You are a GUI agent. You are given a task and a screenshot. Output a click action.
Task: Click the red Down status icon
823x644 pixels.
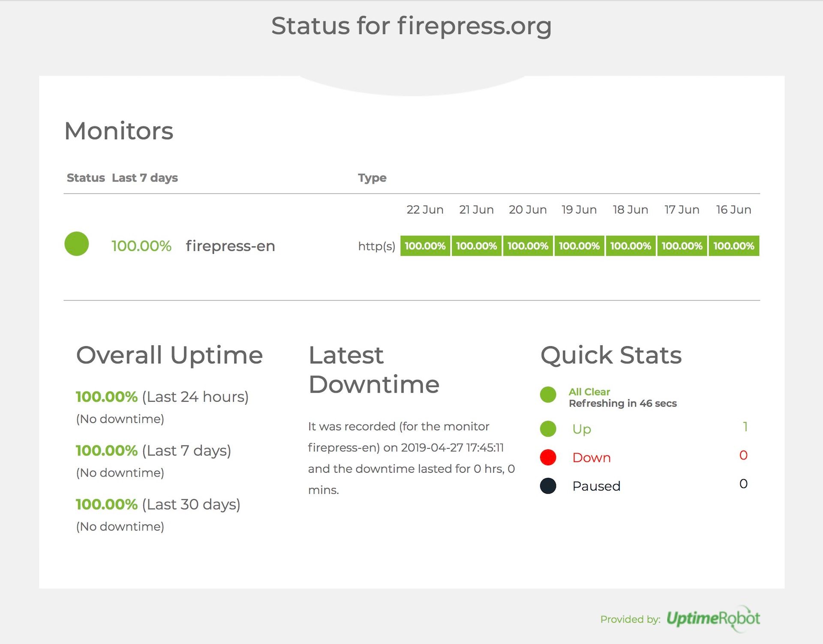pyautogui.click(x=548, y=457)
